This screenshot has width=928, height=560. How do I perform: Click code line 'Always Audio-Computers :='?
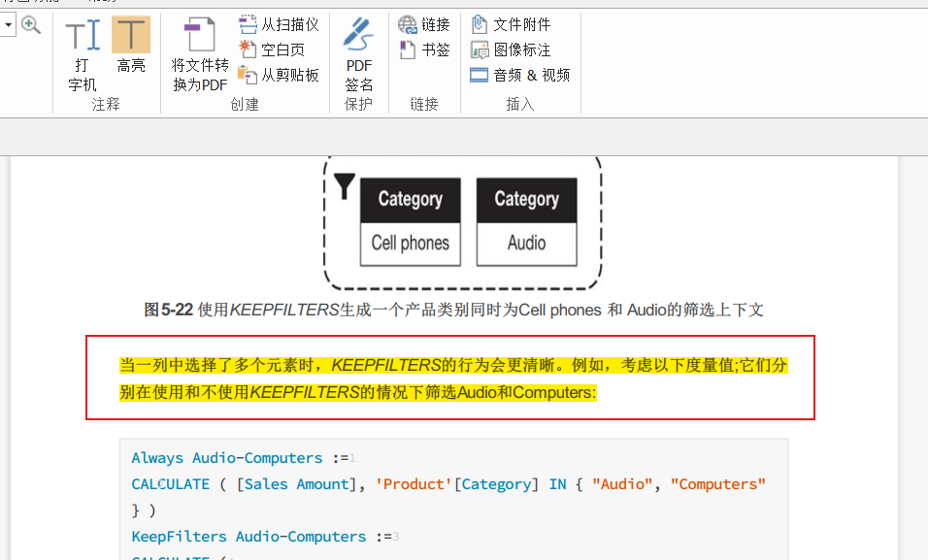pos(241,458)
